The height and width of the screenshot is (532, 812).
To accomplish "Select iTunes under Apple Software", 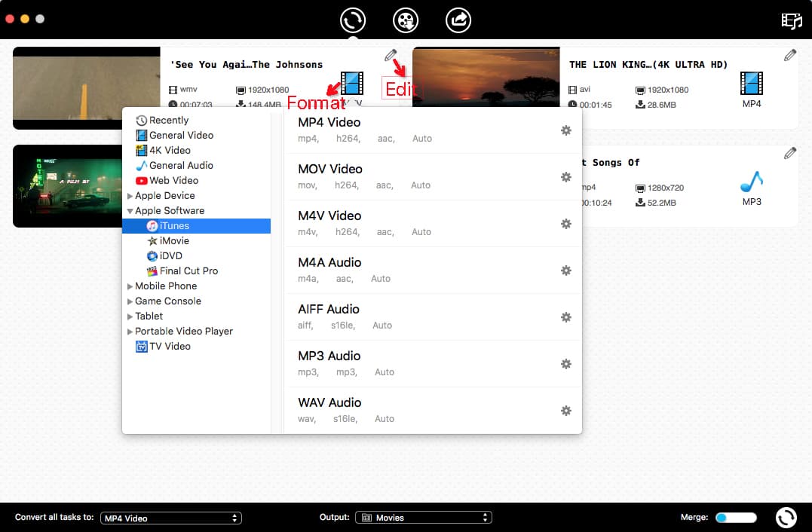I will [x=196, y=225].
